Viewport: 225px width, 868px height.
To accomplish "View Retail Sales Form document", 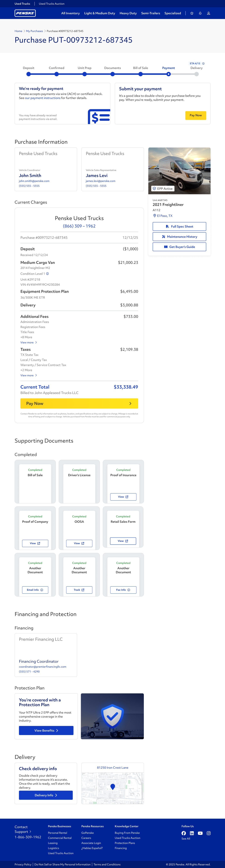I will coord(123,541).
